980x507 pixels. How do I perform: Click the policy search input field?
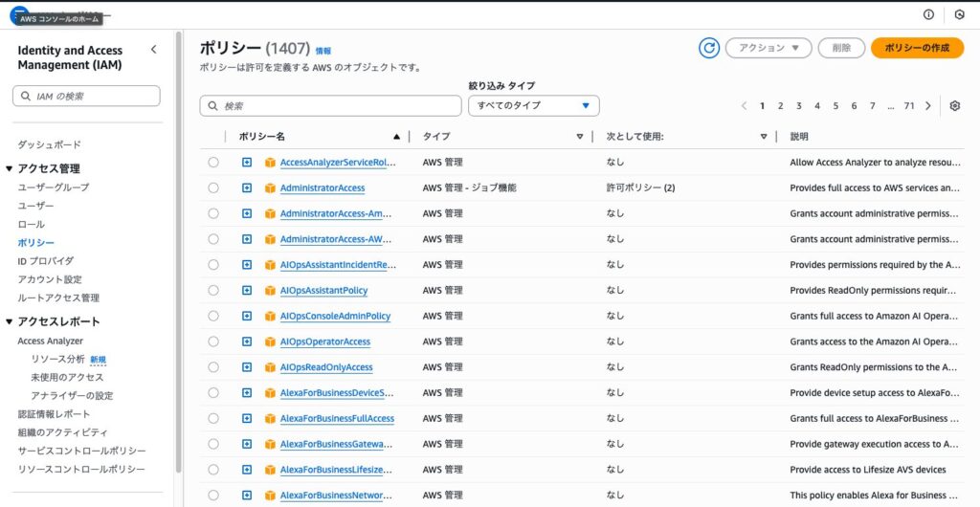(x=330, y=106)
